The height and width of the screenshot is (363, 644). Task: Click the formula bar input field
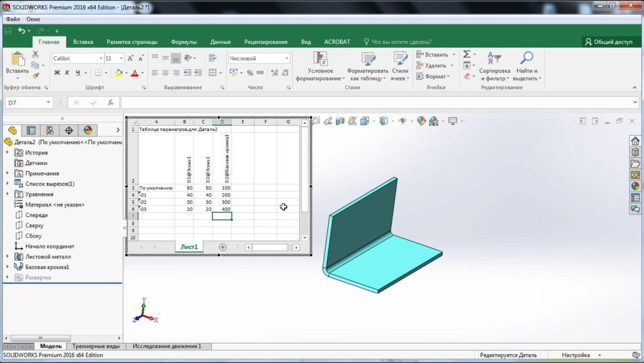point(376,103)
